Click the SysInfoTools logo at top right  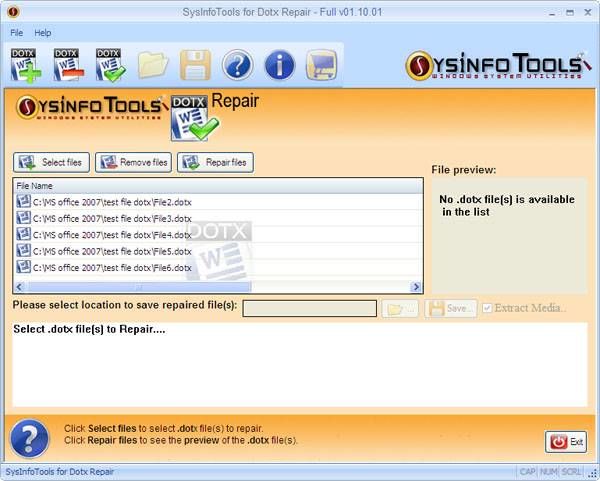coord(498,66)
